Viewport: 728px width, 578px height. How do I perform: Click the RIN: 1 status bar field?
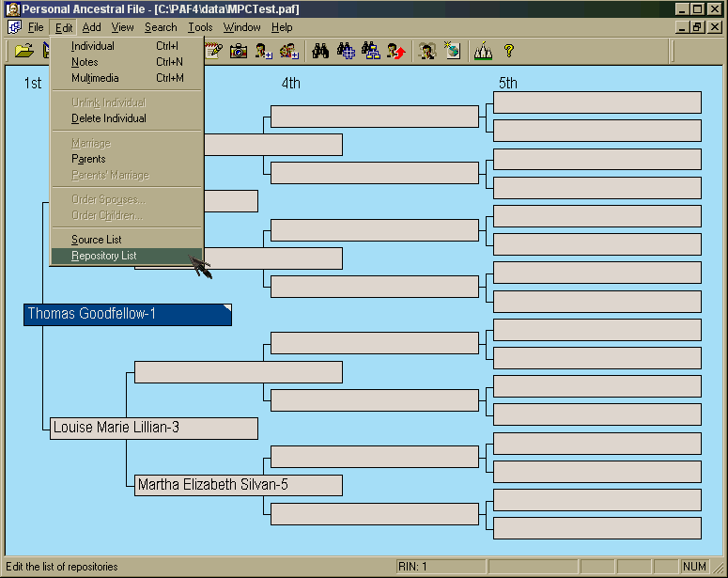(441, 567)
